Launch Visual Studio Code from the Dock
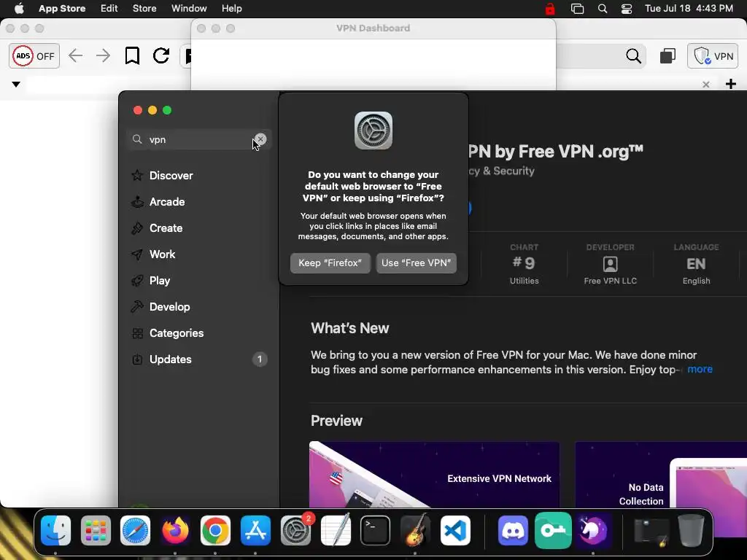The width and height of the screenshot is (747, 560). pyautogui.click(x=455, y=530)
